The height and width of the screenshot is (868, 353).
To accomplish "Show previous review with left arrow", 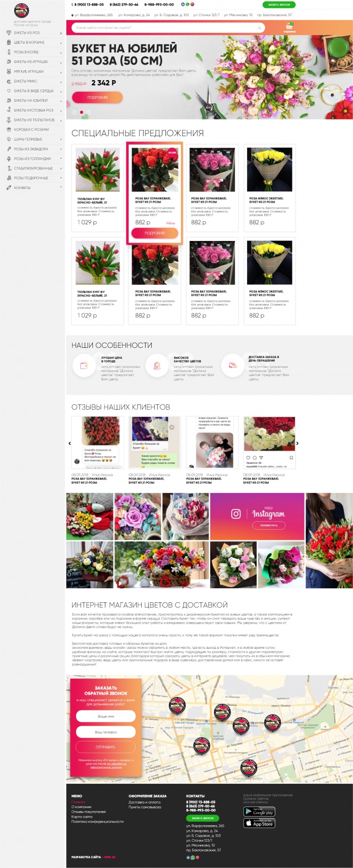I will (70, 444).
